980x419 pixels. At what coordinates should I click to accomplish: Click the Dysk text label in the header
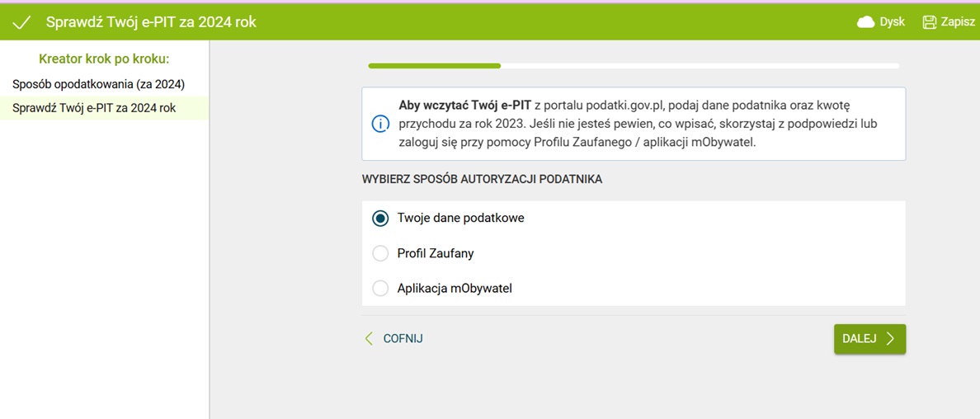point(892,22)
